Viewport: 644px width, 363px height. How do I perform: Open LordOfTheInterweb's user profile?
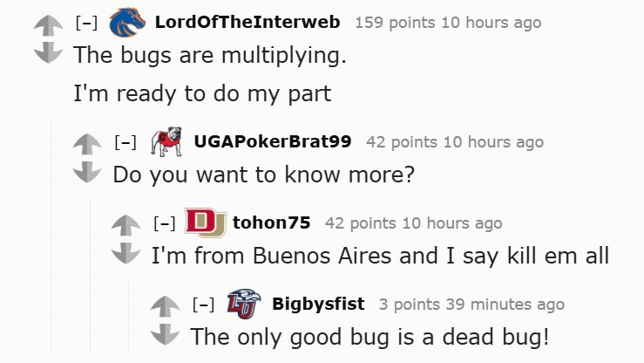pyautogui.click(x=247, y=22)
